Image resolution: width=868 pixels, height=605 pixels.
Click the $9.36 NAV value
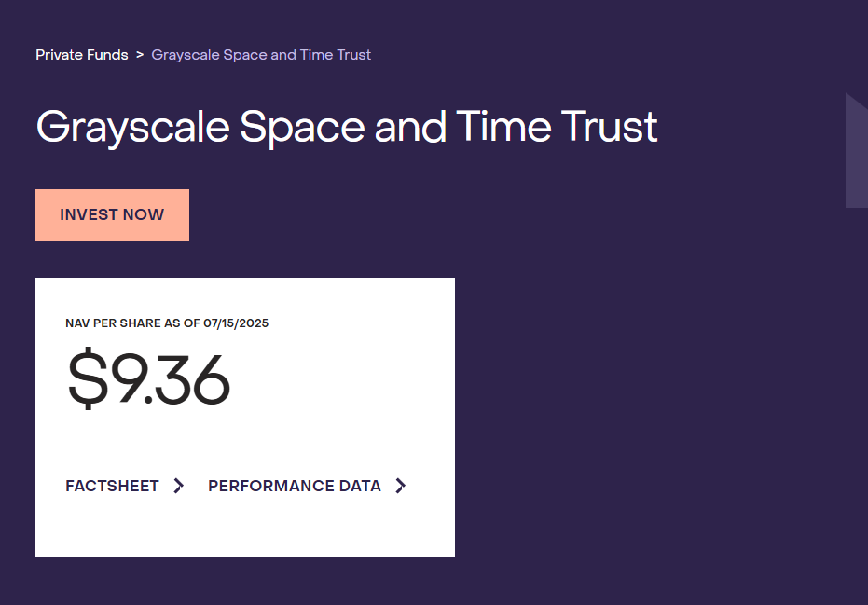[149, 378]
